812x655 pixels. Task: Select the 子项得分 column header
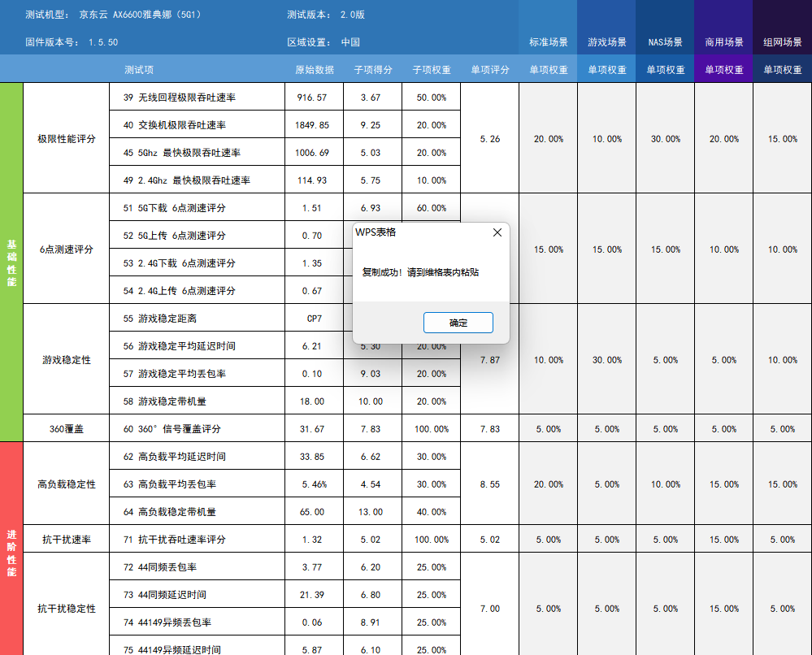[x=372, y=70]
